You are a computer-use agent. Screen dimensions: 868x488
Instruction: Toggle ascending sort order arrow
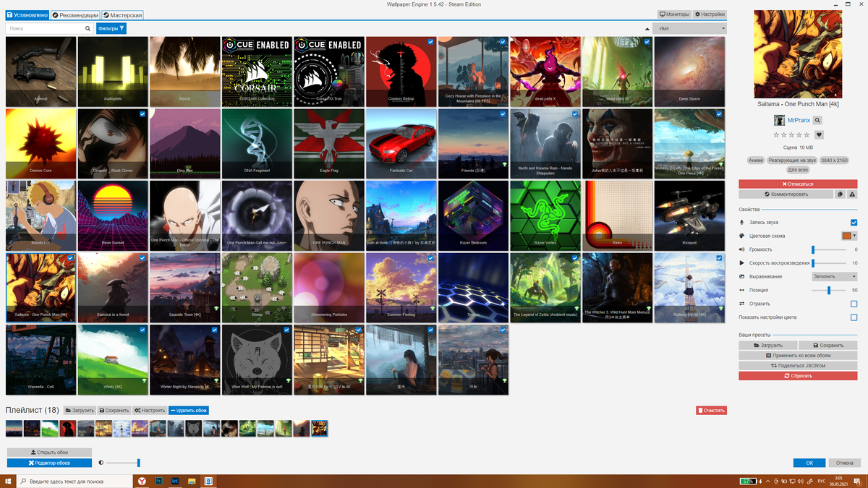(x=647, y=28)
